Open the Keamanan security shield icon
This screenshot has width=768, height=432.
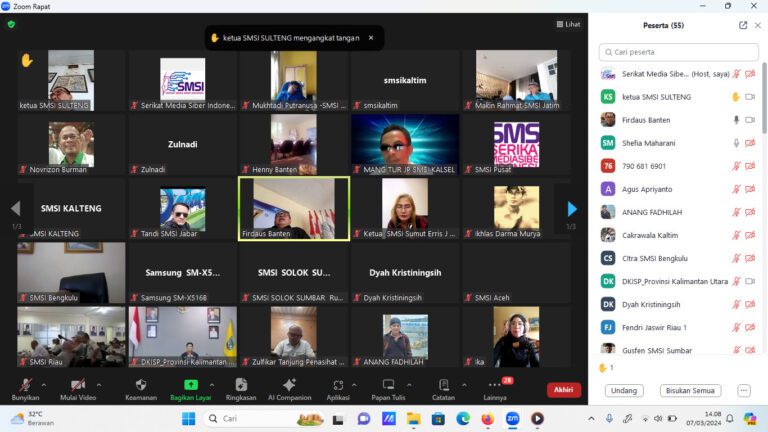[141, 385]
